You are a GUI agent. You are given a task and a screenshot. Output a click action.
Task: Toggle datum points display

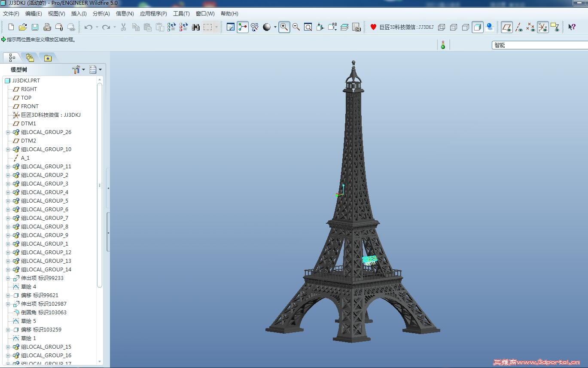[x=531, y=27]
